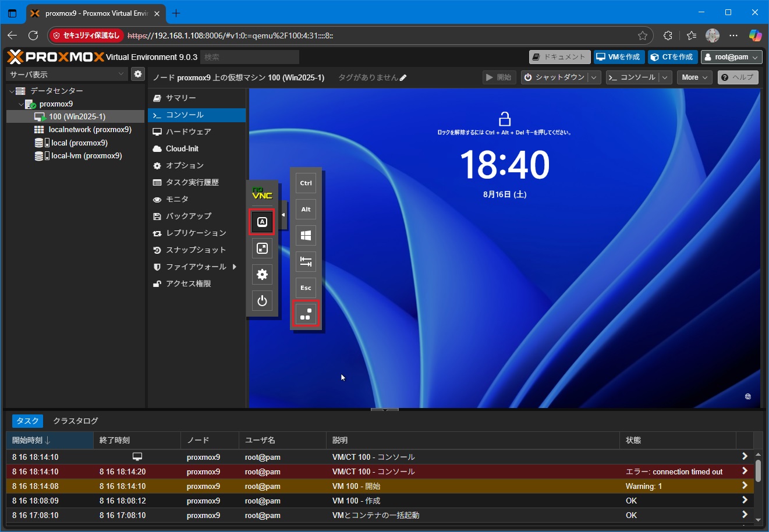Click the server view gear icon
This screenshot has width=769, height=532.
[137, 74]
